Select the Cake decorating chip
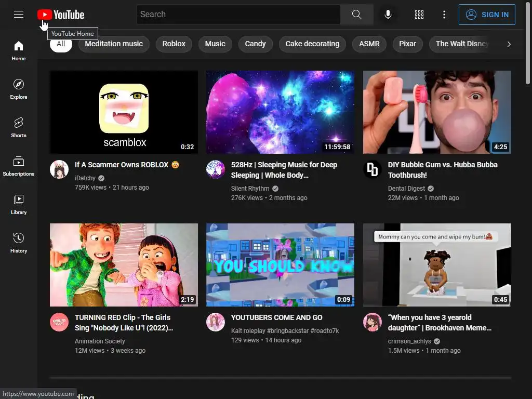Screen dimensions: 532x399 312,44
